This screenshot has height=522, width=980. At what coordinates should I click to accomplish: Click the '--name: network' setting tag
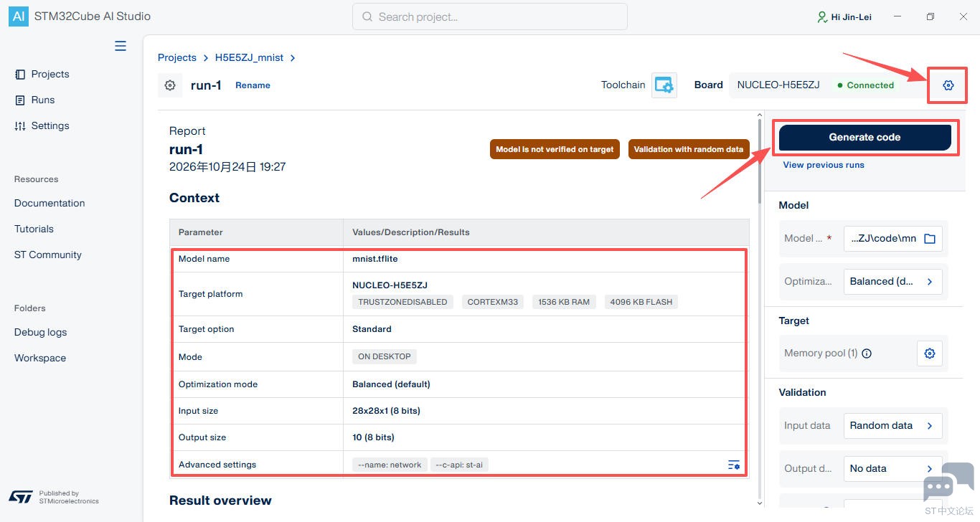pos(390,465)
